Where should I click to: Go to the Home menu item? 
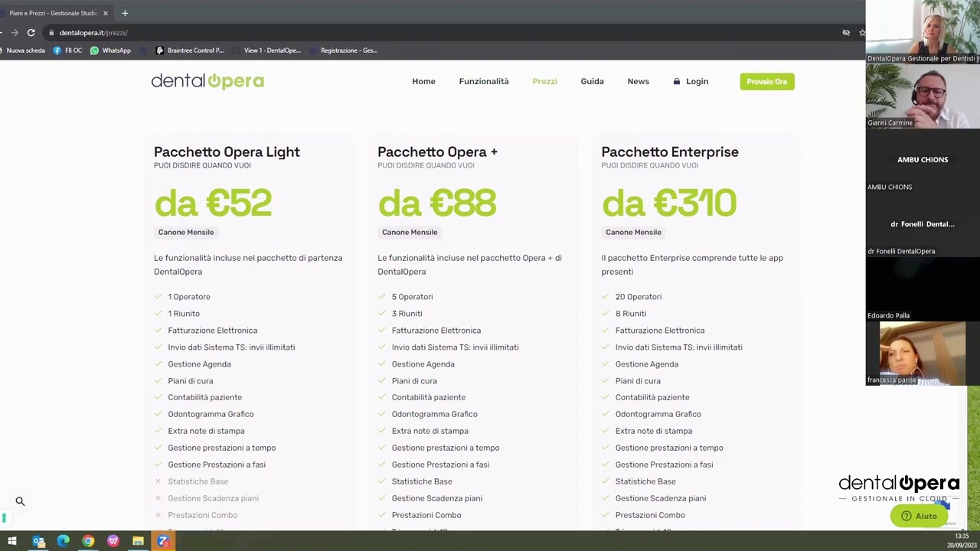coord(423,81)
